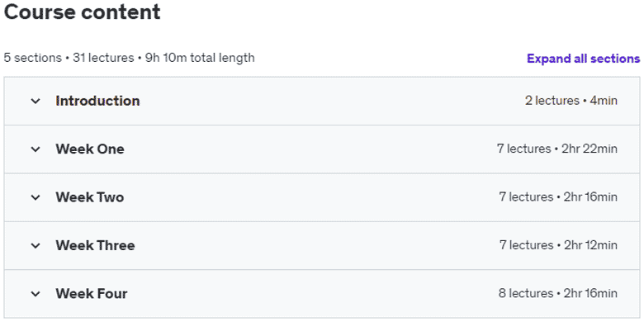The image size is (644, 322).
Task: Select the Week Two section heading
Action: coord(90,197)
